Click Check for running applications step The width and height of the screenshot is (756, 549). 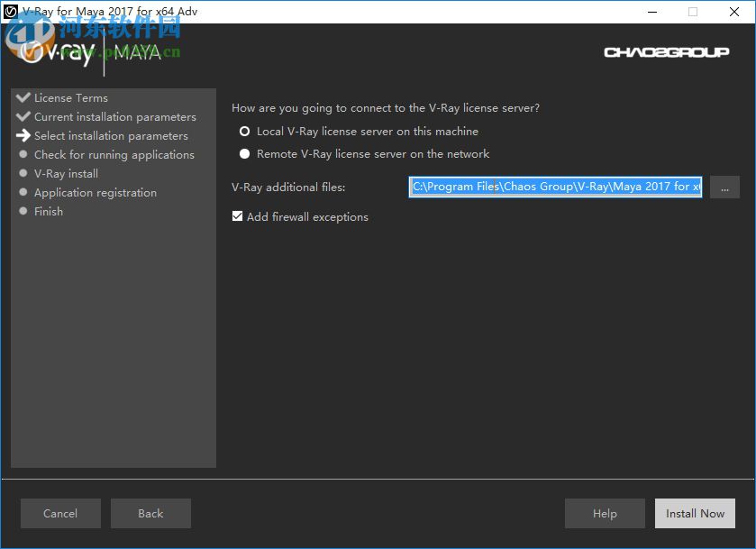pos(114,154)
